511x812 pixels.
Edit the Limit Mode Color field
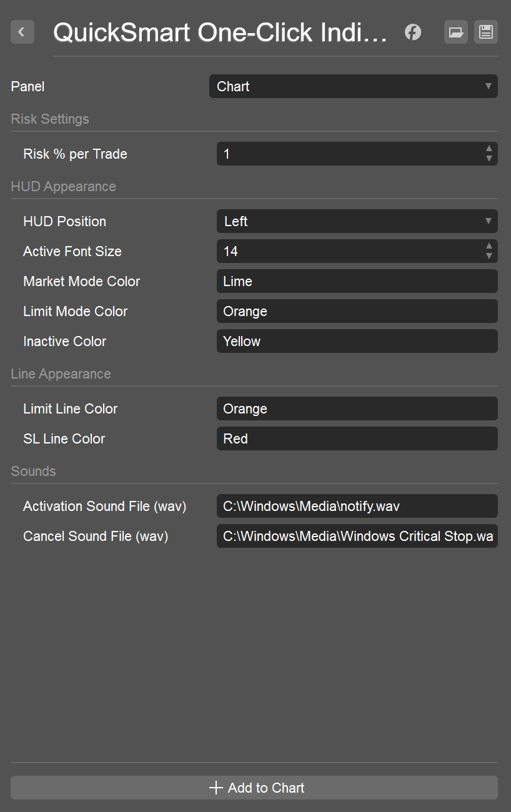(x=357, y=311)
